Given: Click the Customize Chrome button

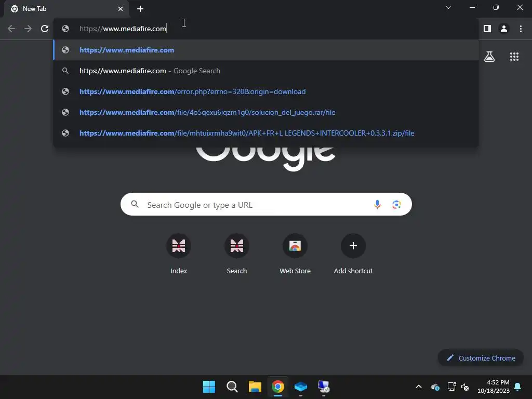Looking at the screenshot, I should (481, 358).
